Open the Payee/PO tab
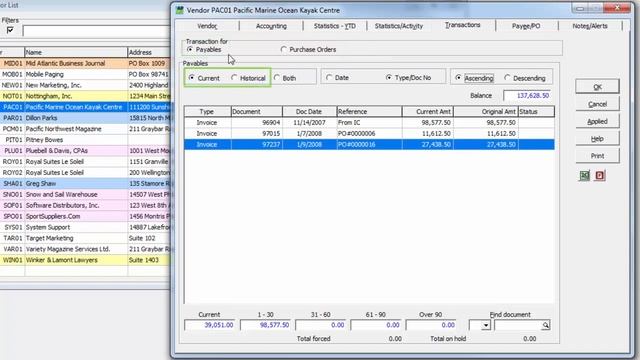 pos(526,26)
